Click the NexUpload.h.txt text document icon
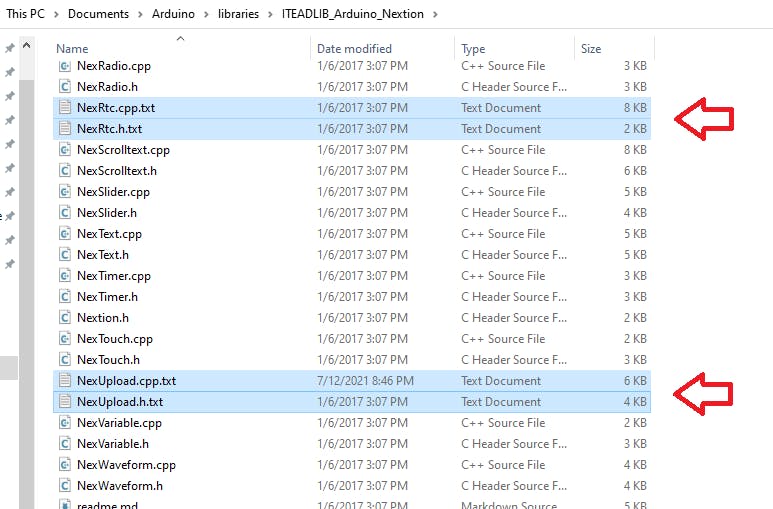 pyautogui.click(x=65, y=401)
